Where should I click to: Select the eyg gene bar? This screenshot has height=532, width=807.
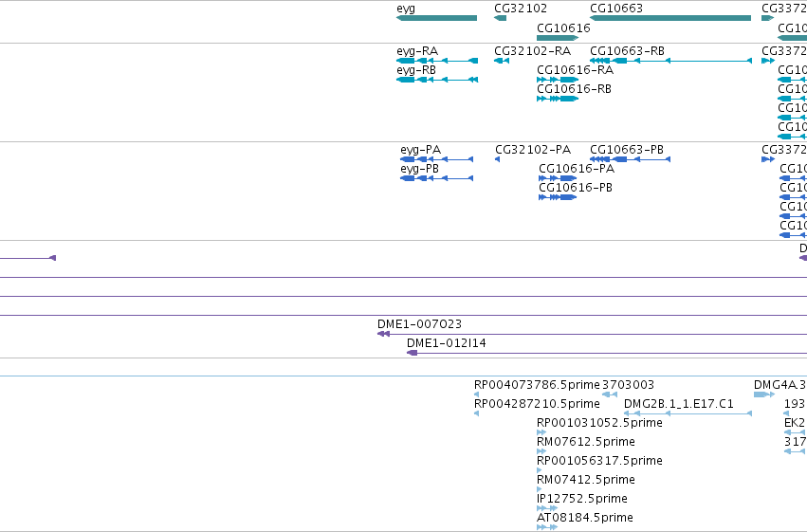(x=436, y=18)
